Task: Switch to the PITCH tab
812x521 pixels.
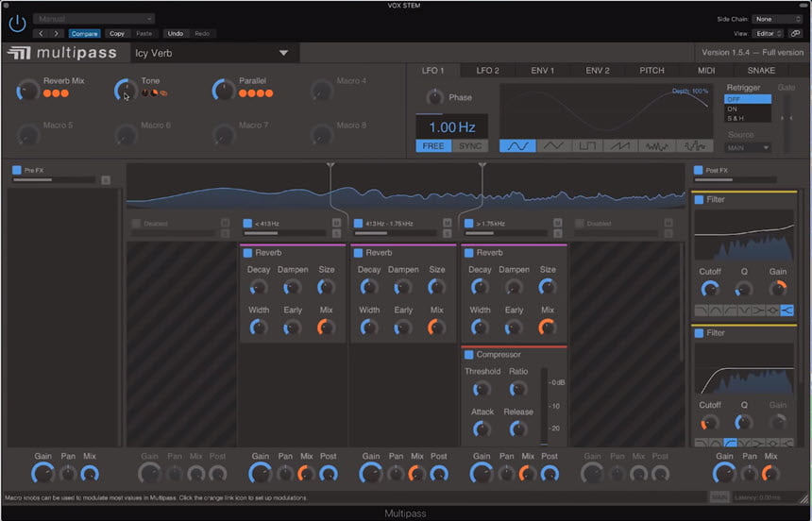Action: pos(651,71)
